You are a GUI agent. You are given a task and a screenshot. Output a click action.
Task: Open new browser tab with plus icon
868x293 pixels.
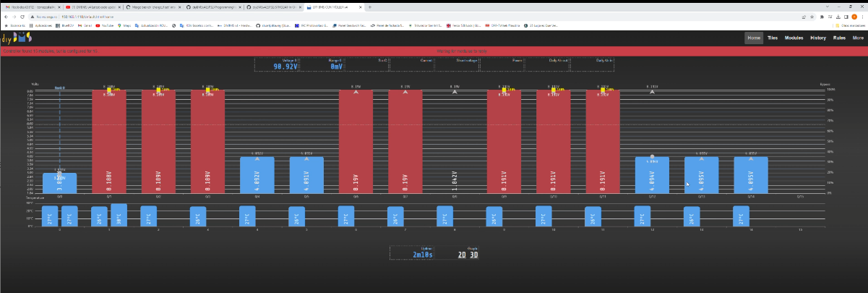point(370,6)
